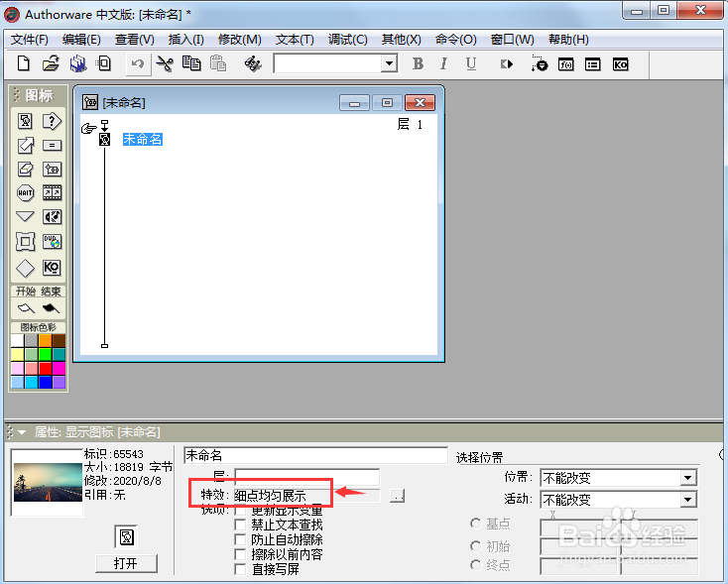The width and height of the screenshot is (728, 584).
Task: Open the 插入(I) menu
Action: click(x=186, y=40)
